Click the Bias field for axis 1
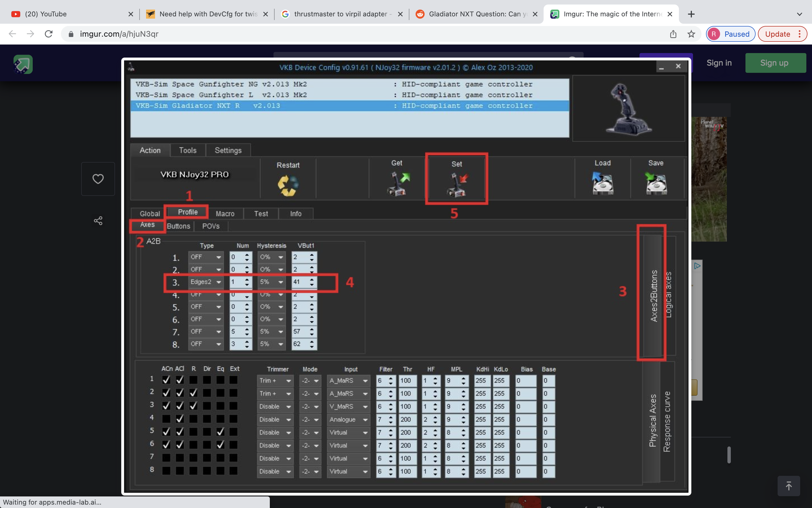Image resolution: width=812 pixels, height=508 pixels. (x=526, y=381)
